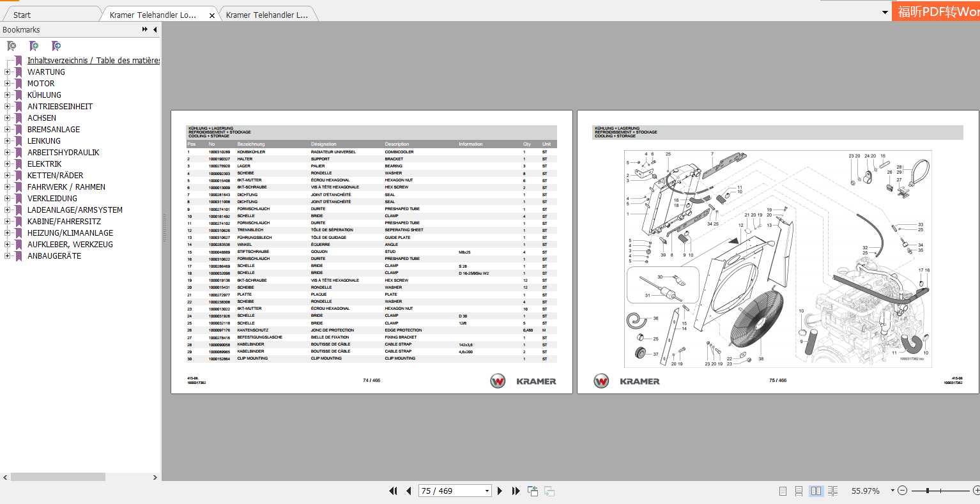This screenshot has height=504, width=980.
Task: Click the Bookmarks panel title
Action: click(x=21, y=30)
